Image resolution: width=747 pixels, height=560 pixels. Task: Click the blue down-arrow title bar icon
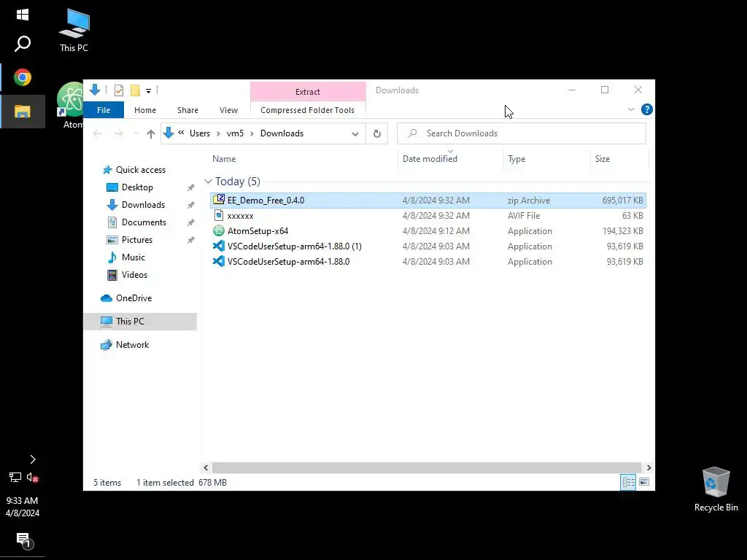pyautogui.click(x=95, y=90)
